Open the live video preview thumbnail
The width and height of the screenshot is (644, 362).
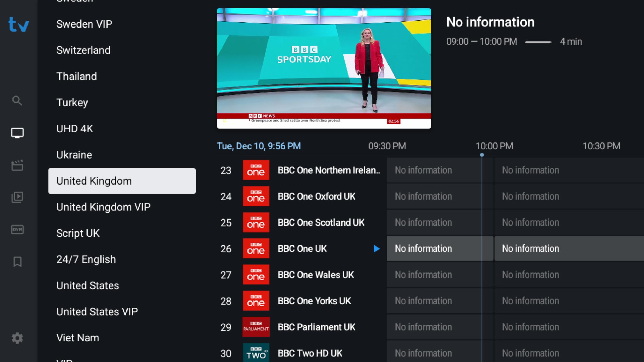pos(324,68)
